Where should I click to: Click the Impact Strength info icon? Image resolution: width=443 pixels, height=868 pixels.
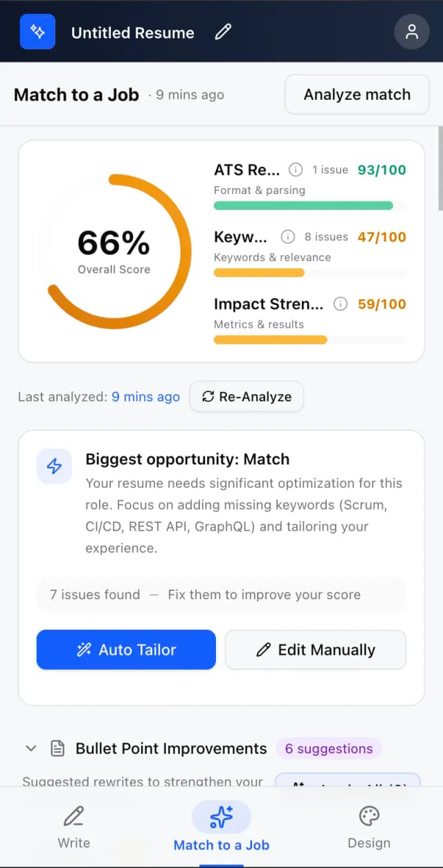pos(340,303)
